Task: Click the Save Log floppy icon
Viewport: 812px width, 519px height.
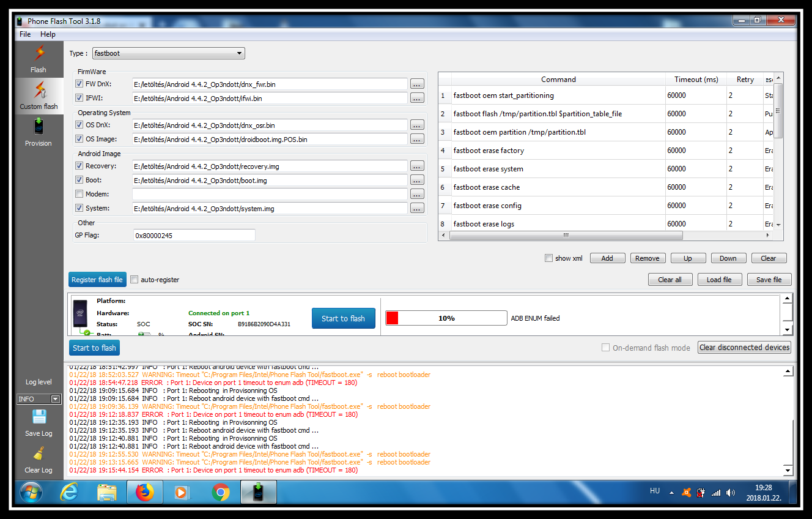Action: (x=39, y=417)
